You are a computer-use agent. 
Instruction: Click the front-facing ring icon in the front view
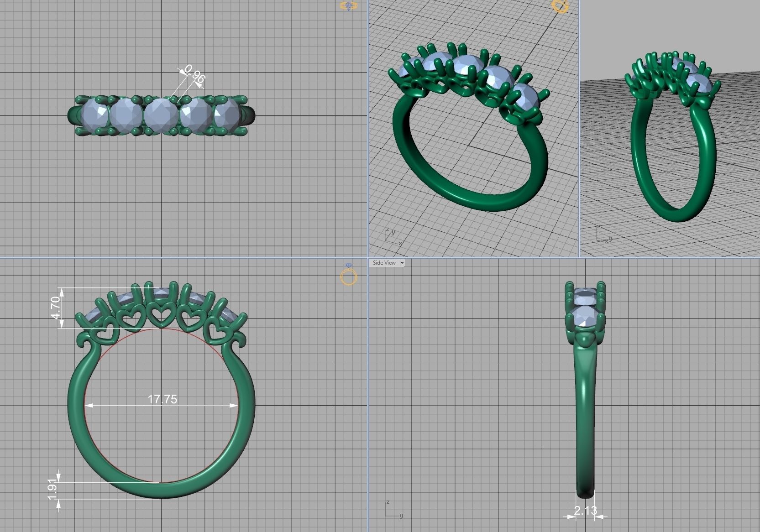pyautogui.click(x=349, y=275)
